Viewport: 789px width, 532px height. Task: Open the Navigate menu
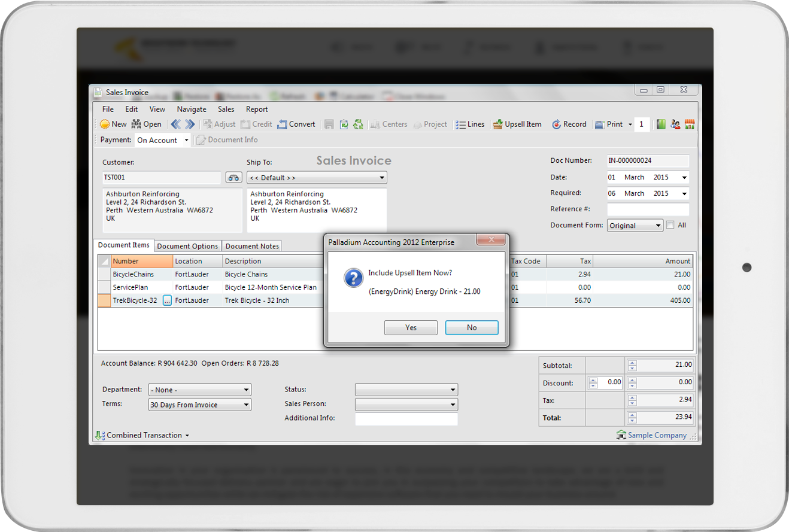click(x=192, y=110)
